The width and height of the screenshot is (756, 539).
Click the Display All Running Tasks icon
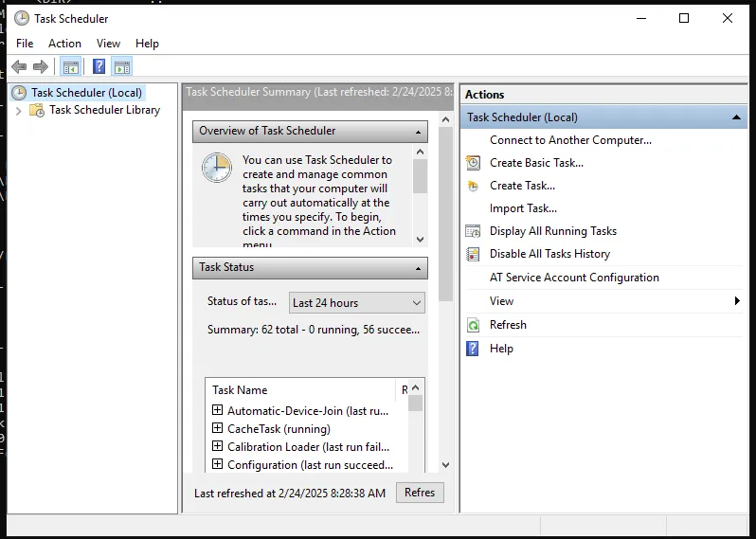click(x=473, y=231)
